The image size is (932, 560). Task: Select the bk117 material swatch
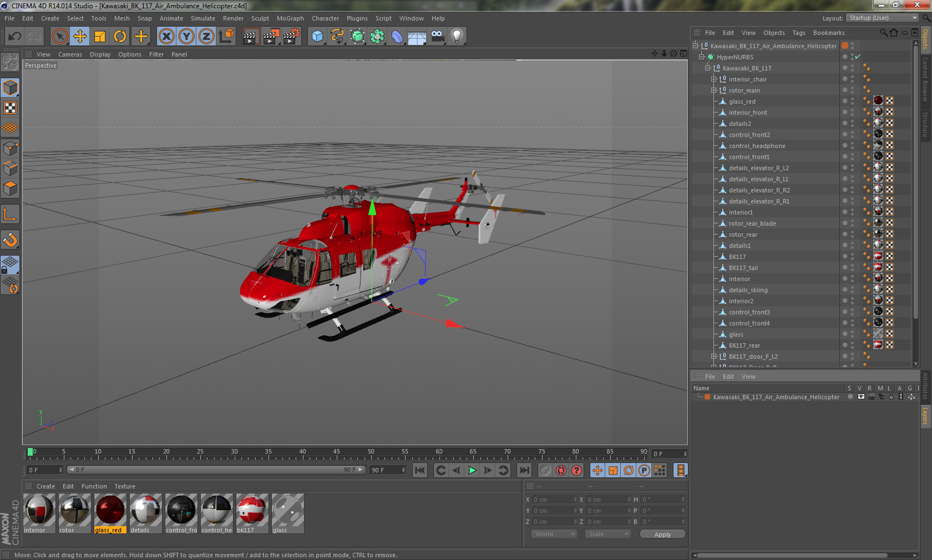pyautogui.click(x=252, y=513)
